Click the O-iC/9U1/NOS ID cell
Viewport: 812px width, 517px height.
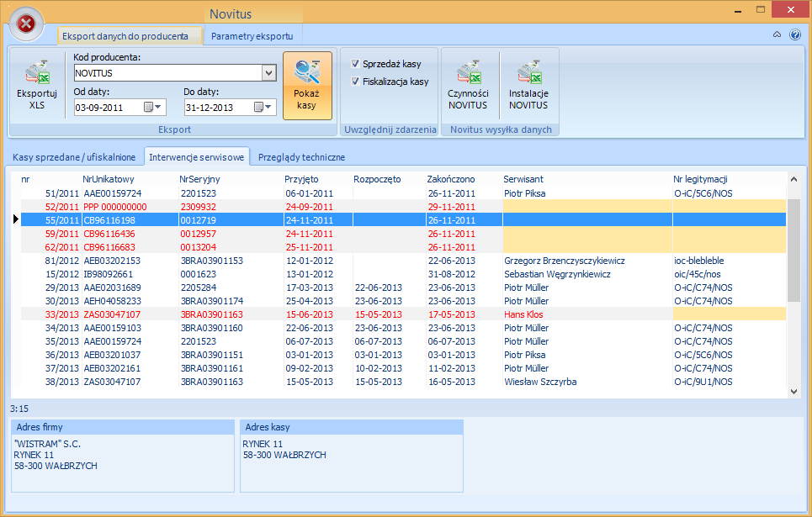[703, 382]
